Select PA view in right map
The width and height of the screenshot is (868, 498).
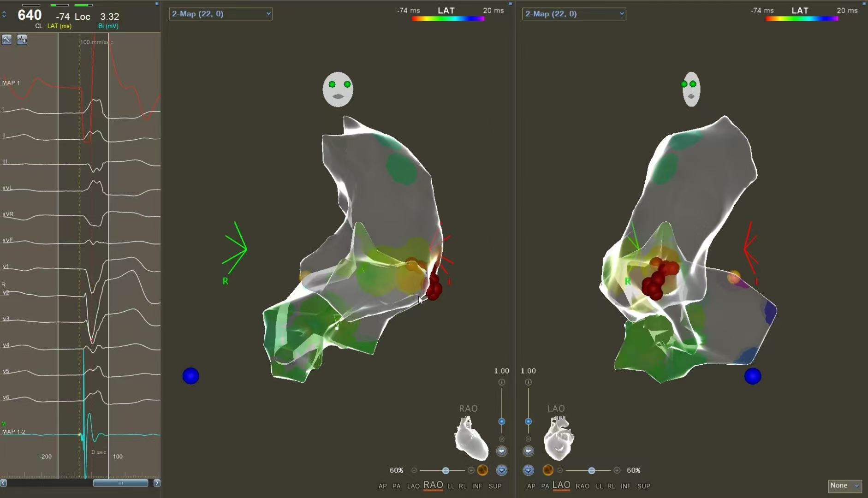pos(545,486)
